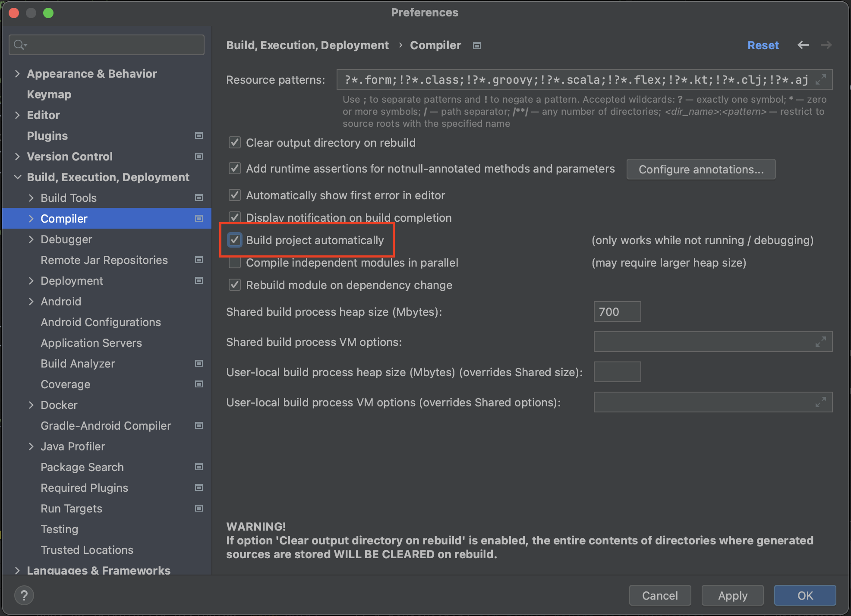This screenshot has height=616, width=851.
Task: Expand the Editor section
Action: click(x=17, y=115)
